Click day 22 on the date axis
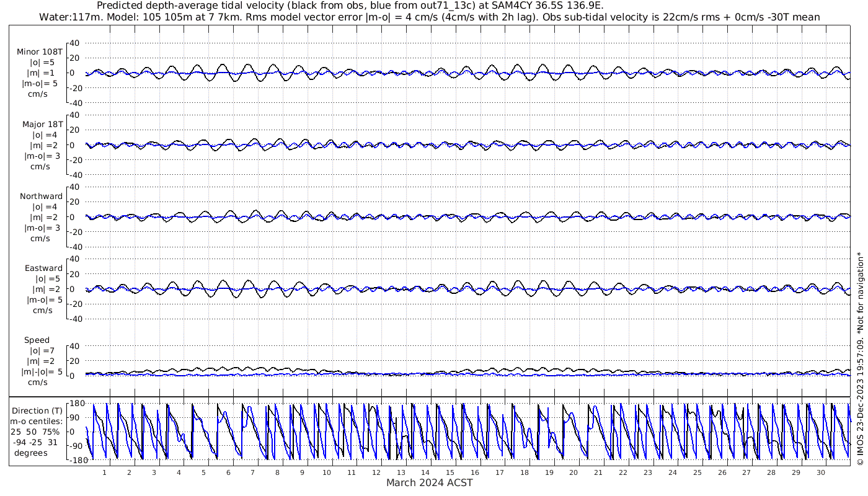This screenshot has width=868, height=496. [623, 472]
